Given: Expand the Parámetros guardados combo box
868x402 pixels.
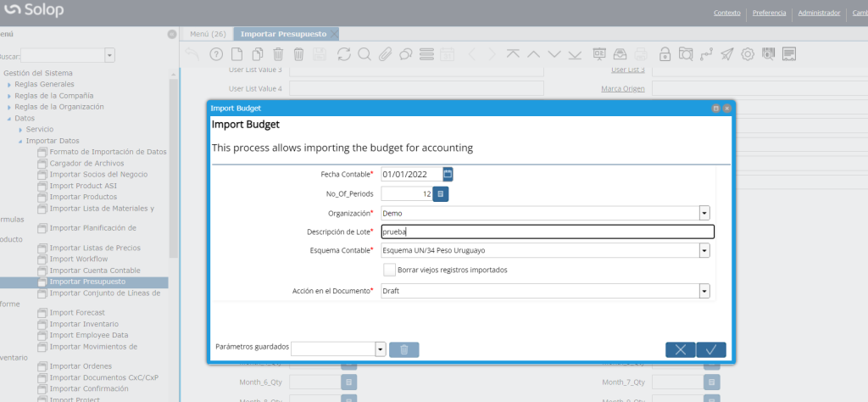Looking at the screenshot, I should 381,349.
